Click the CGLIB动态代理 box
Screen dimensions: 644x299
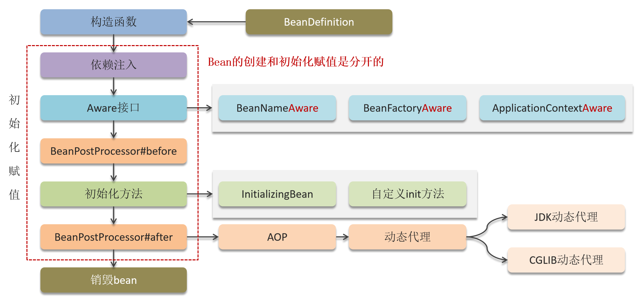[x=566, y=260]
